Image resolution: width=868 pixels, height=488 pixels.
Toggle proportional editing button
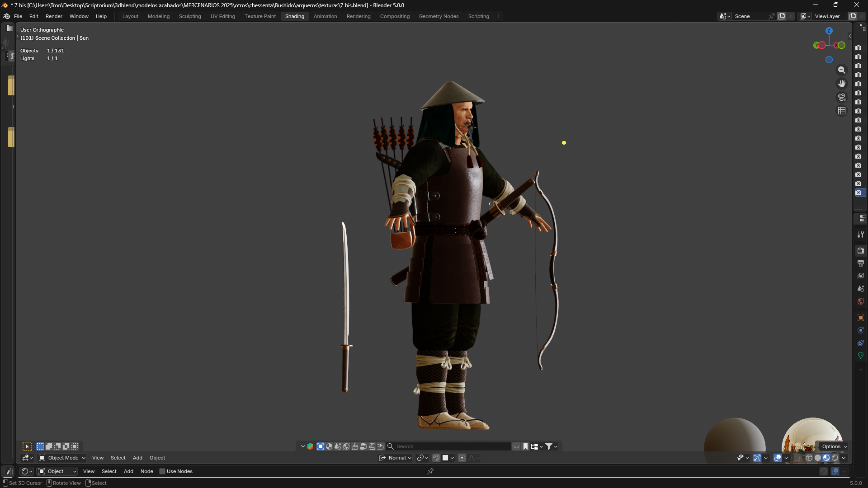coord(462,458)
